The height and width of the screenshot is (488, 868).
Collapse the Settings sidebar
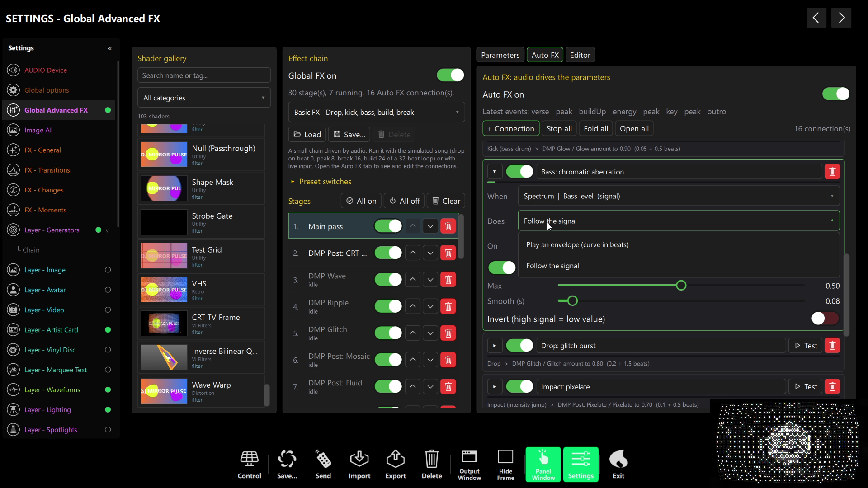tap(110, 48)
